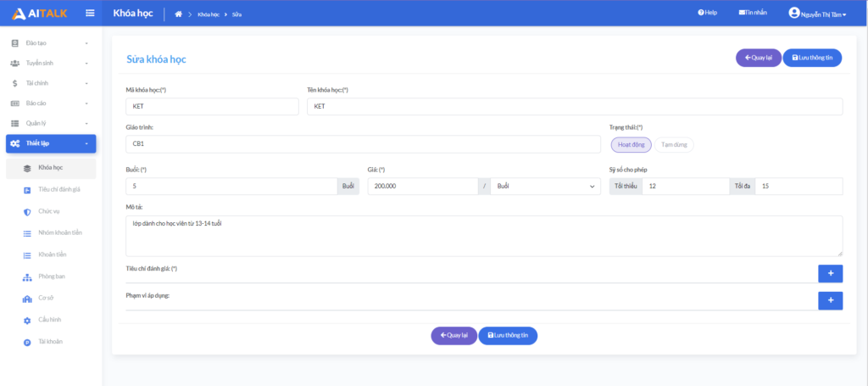The height and width of the screenshot is (386, 868).
Task: Add Phạm vi áp dụng with plus button
Action: tap(830, 300)
